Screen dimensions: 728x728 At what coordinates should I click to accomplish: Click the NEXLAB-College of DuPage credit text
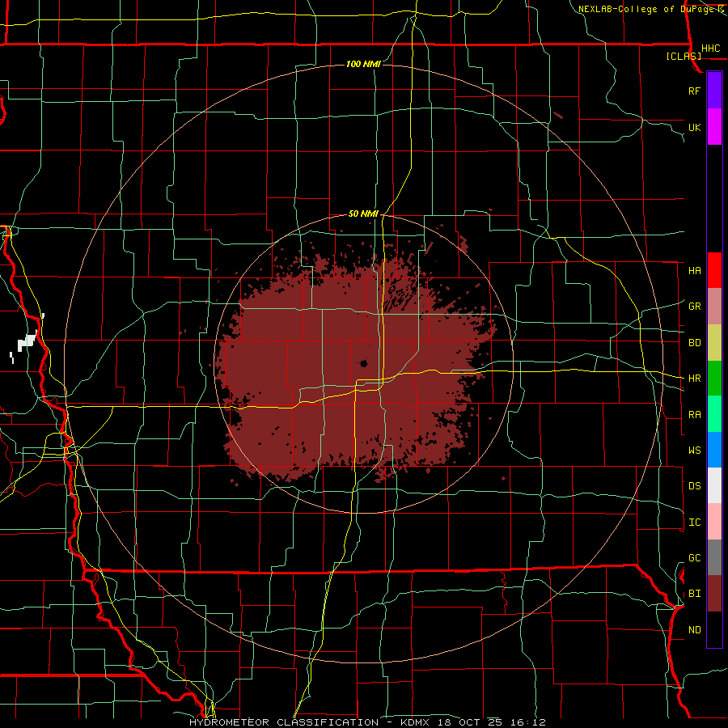(x=646, y=9)
